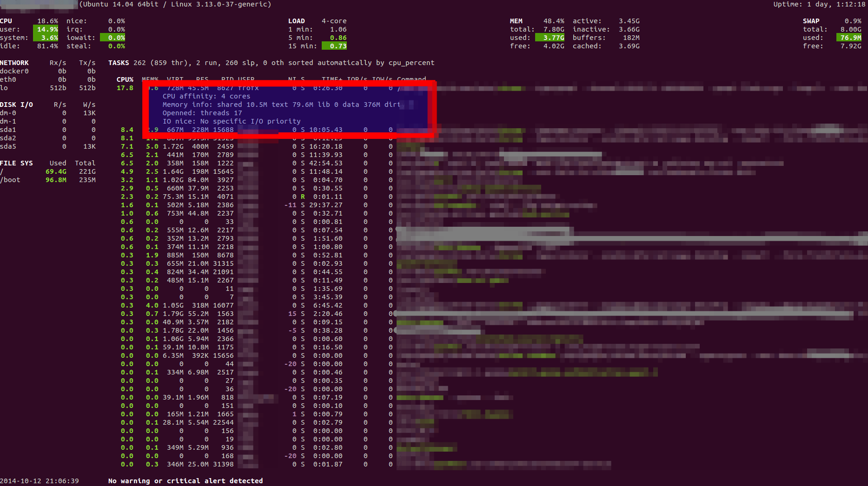The width and height of the screenshot is (868, 486).
Task: Click the /boot filesystem label
Action: [10, 180]
